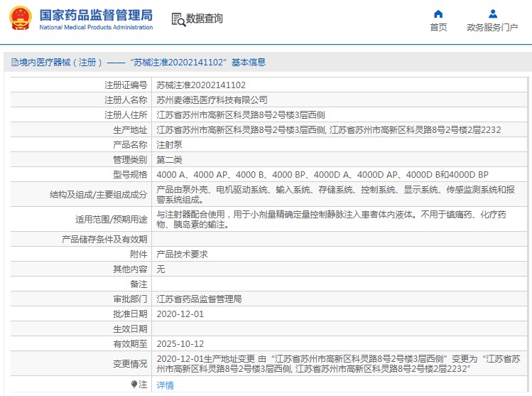Click the 国家药品监督管理局 site title
Image resolution: width=532 pixels, height=396 pixels.
[95, 14]
